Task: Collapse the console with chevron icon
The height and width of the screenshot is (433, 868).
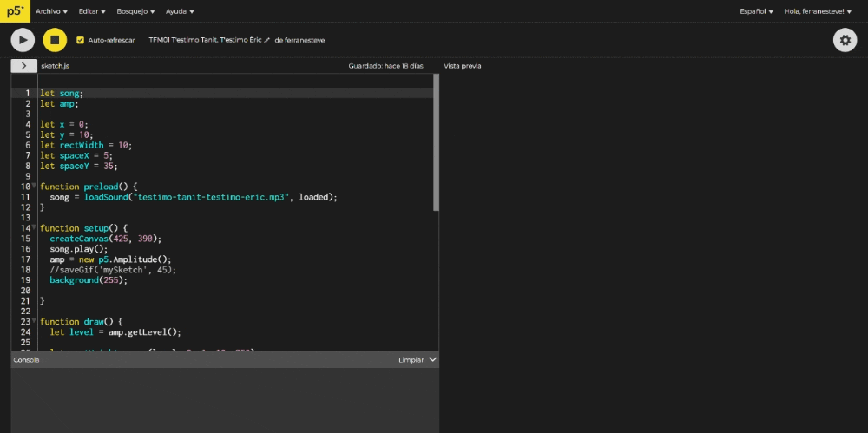Action: coord(432,359)
